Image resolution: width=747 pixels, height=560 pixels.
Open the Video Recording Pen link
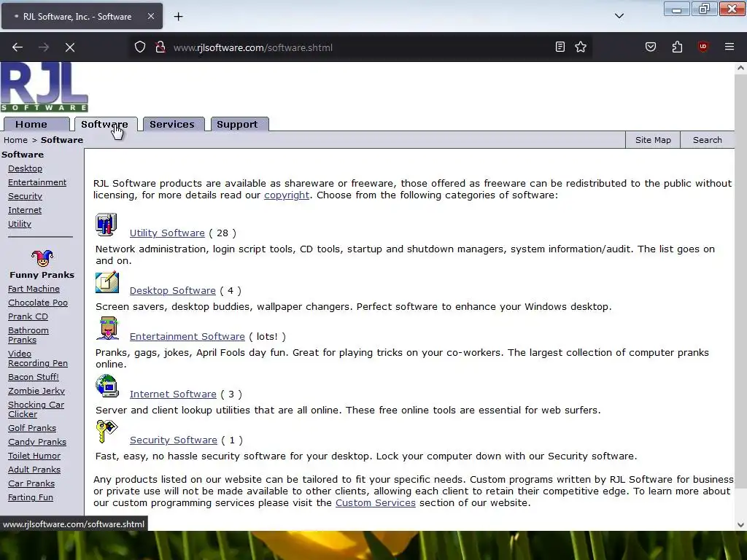click(38, 359)
